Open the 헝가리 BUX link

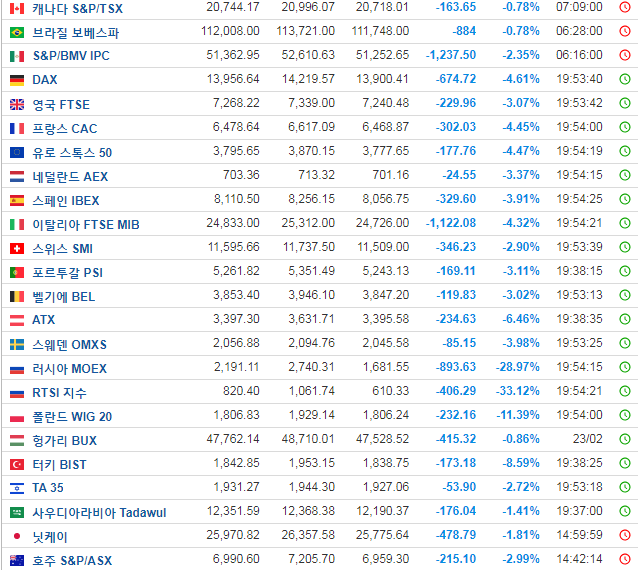[x=65, y=441]
